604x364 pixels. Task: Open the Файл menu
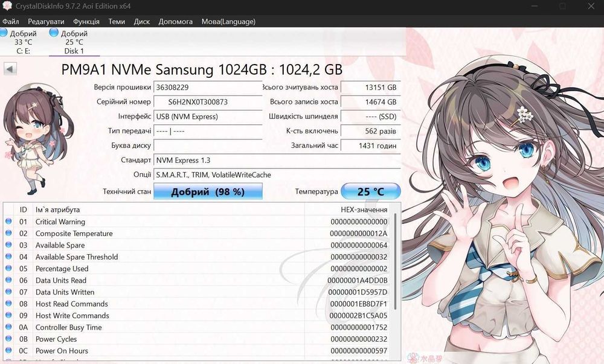(x=10, y=22)
